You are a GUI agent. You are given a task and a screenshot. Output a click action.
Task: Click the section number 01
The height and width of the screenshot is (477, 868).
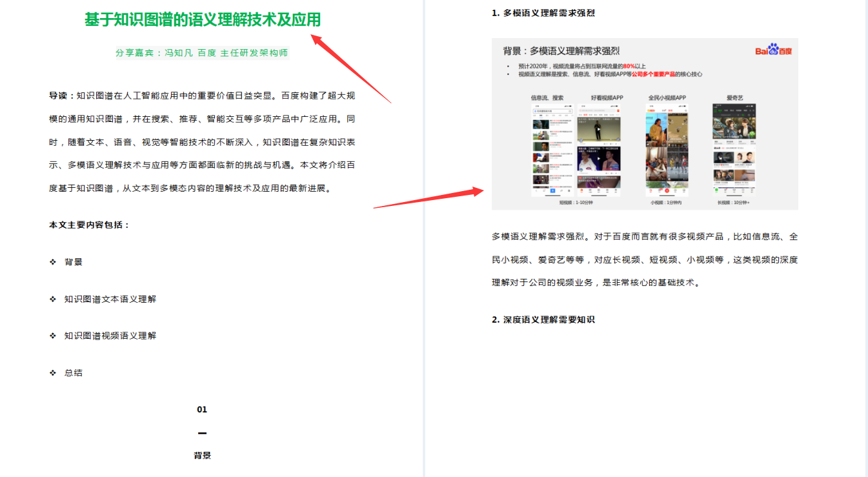202,409
